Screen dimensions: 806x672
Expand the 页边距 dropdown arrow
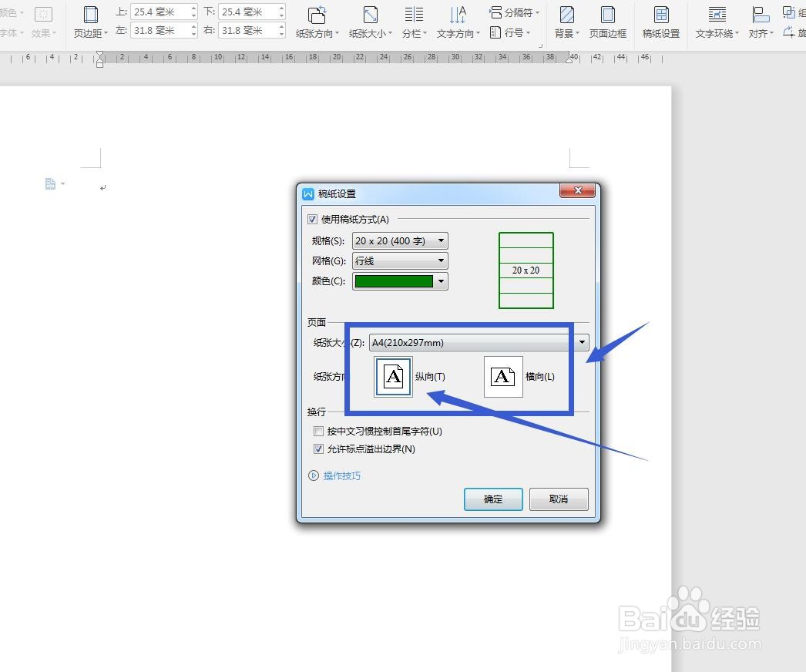pyautogui.click(x=106, y=33)
